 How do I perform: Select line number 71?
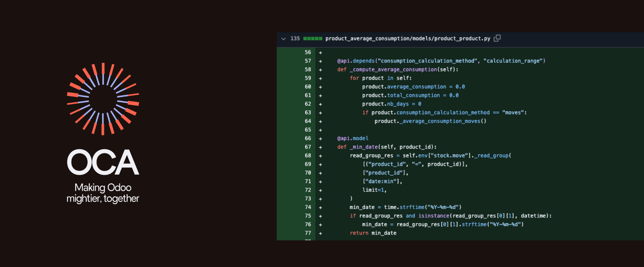coord(308,181)
